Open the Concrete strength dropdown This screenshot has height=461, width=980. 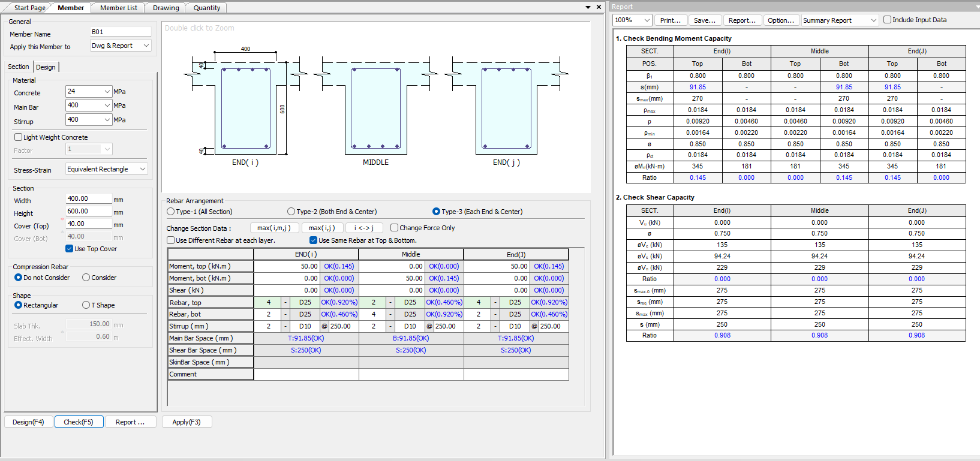(x=107, y=92)
